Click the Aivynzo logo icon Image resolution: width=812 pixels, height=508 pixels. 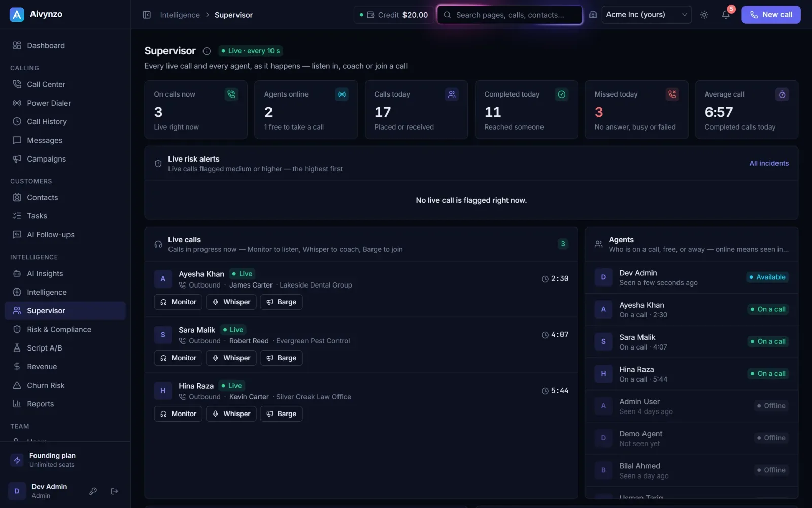pos(17,15)
